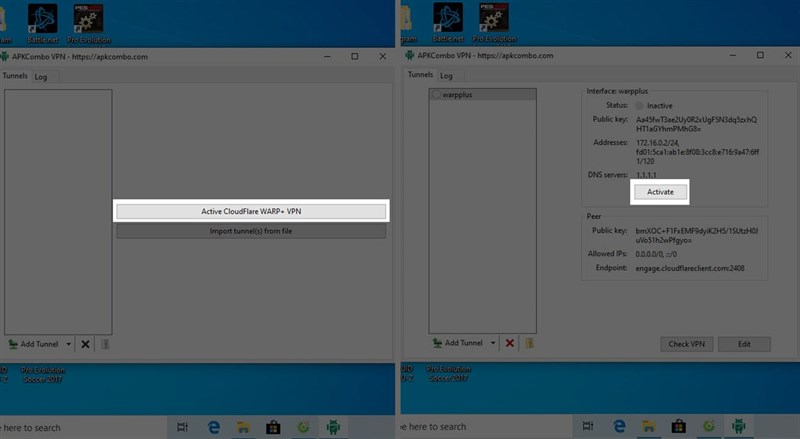800x439 pixels.
Task: Open Battle.net desktop shortcut on left desktop
Action: pyautogui.click(x=42, y=23)
